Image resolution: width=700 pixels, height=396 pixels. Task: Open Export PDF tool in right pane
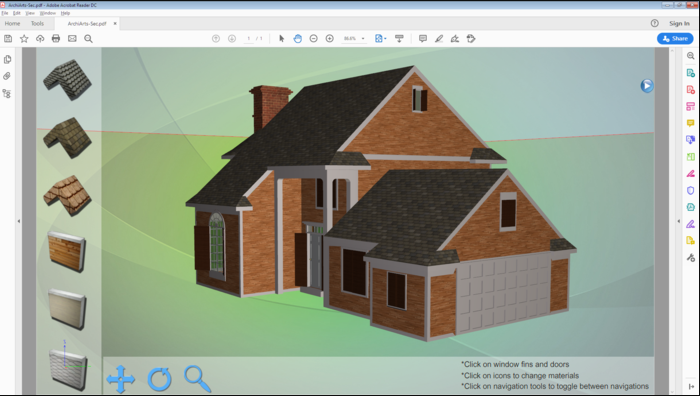[x=690, y=73]
